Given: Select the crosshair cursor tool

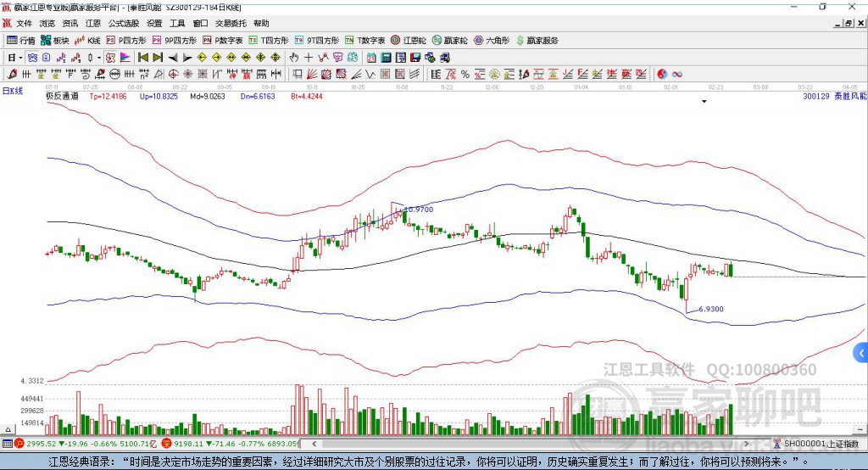Looking at the screenshot, I should tap(309, 58).
